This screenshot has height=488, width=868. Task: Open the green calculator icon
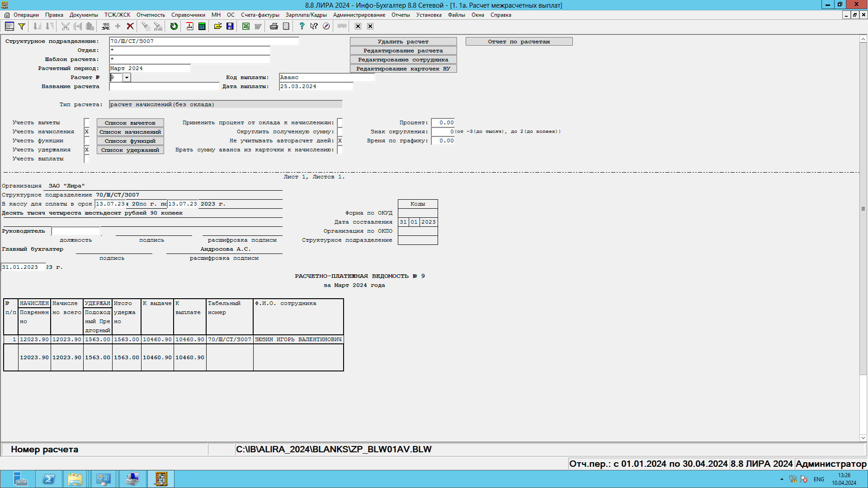[x=202, y=26]
